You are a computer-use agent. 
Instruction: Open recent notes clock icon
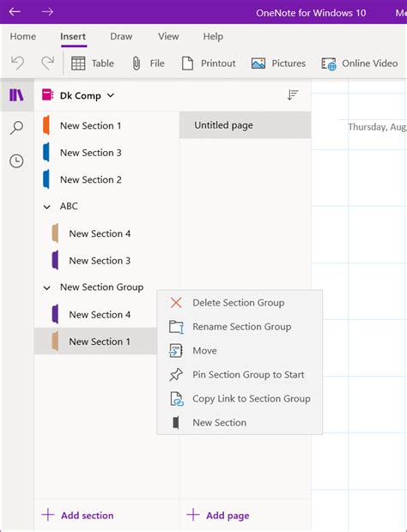pos(16,160)
